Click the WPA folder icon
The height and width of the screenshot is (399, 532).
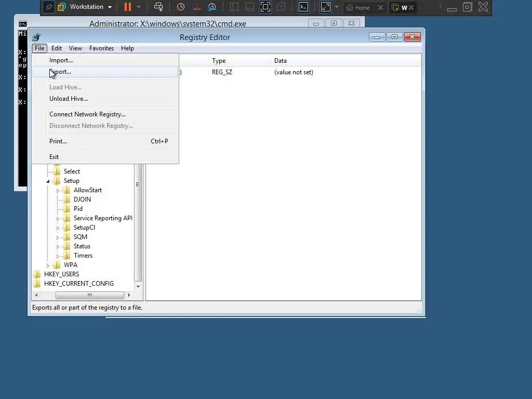57,264
